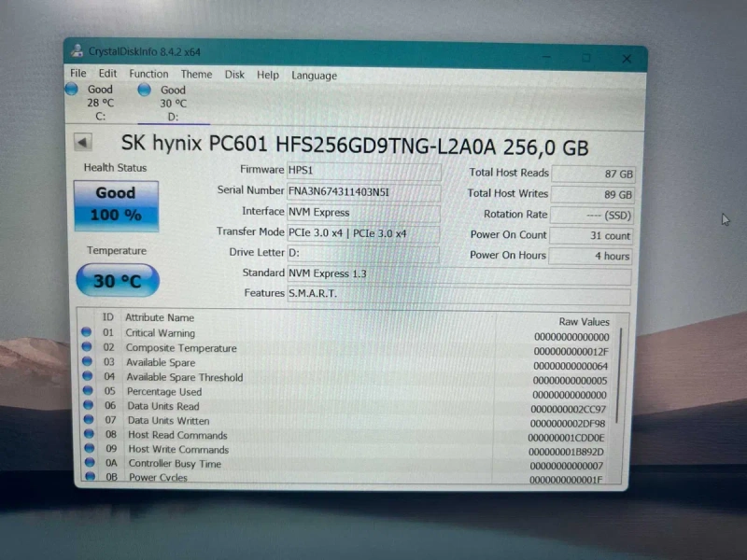Click the Good 100 % health status button
747x560 pixels.
coord(116,205)
